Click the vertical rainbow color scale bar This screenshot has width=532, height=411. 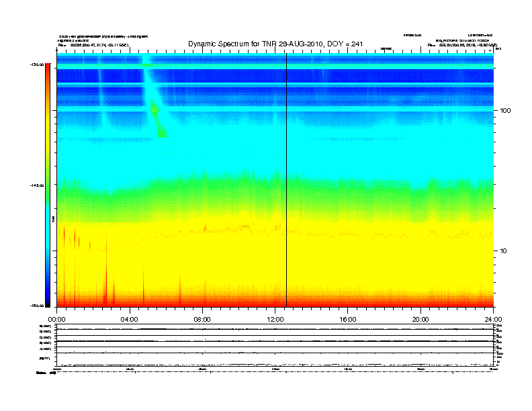coord(48,185)
